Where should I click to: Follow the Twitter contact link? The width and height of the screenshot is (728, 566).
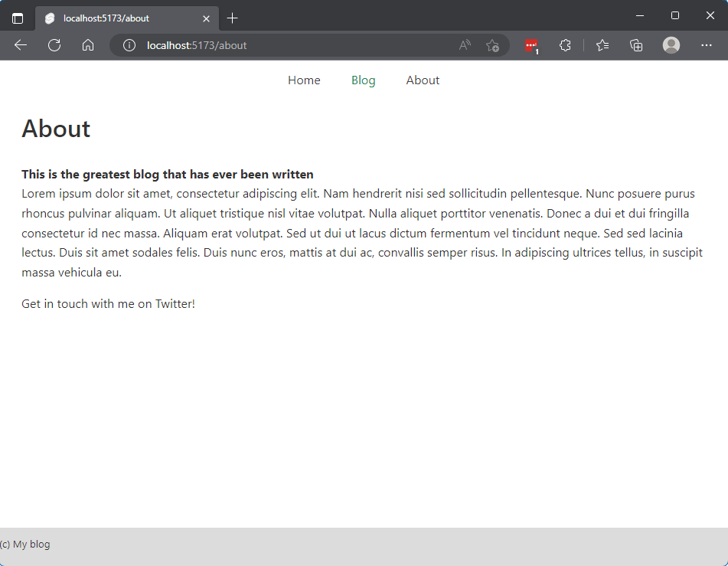174,303
